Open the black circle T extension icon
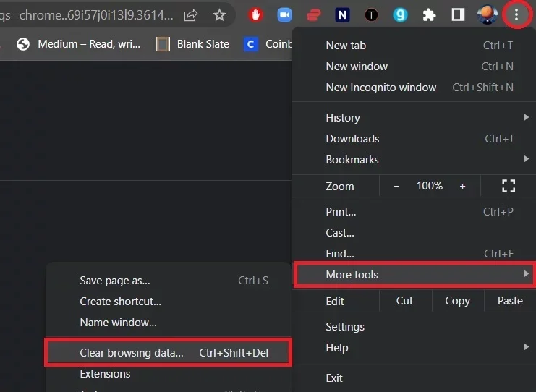The image size is (536, 392). [371, 15]
